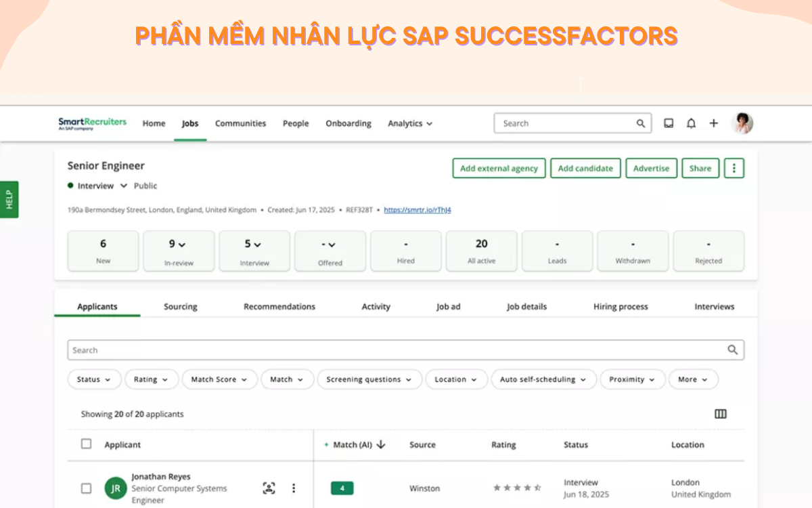This screenshot has height=508, width=812.
Task: Click Add candidate button
Action: tap(585, 168)
